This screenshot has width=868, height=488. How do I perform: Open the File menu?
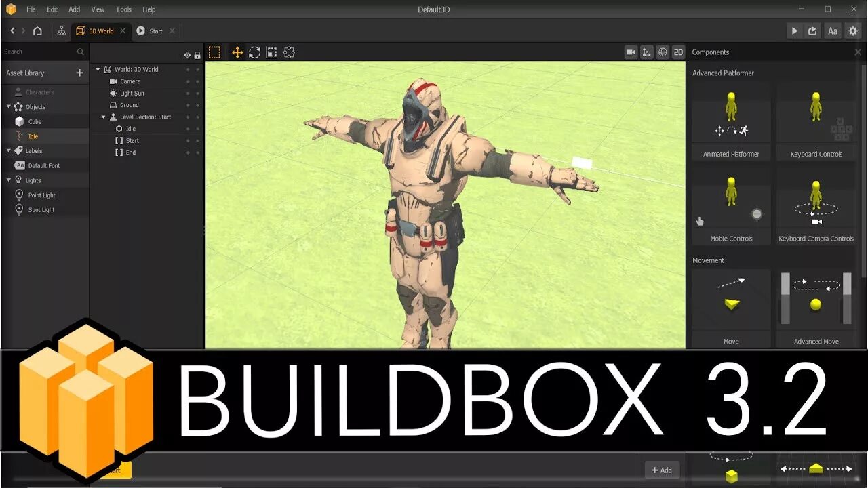pyautogui.click(x=31, y=9)
